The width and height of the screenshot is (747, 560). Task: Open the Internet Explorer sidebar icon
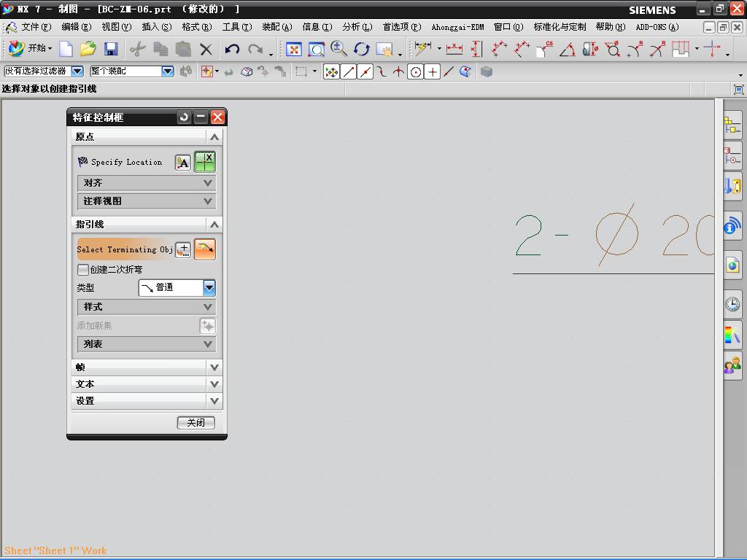pyautogui.click(x=732, y=264)
